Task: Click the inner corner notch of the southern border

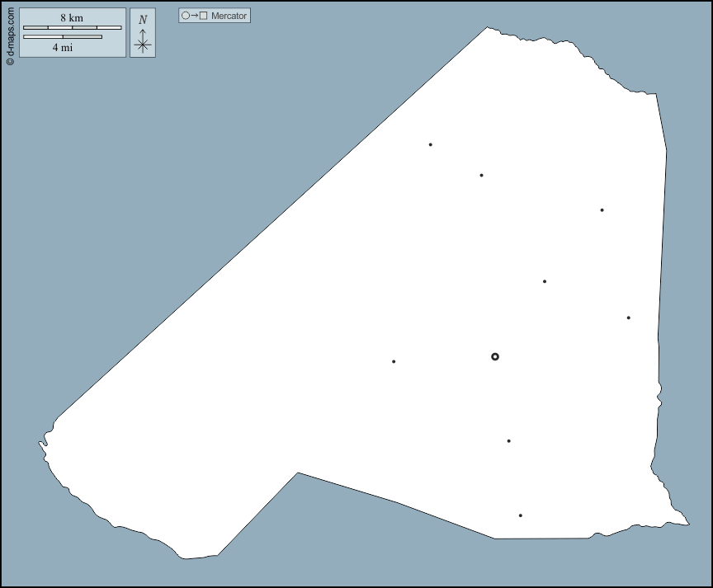Action: tap(297, 473)
